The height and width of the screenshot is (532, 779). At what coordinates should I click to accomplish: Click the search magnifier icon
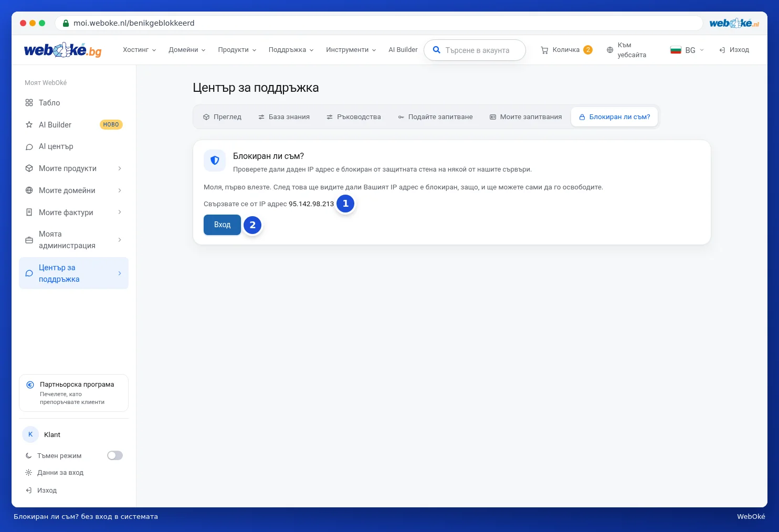click(x=436, y=50)
